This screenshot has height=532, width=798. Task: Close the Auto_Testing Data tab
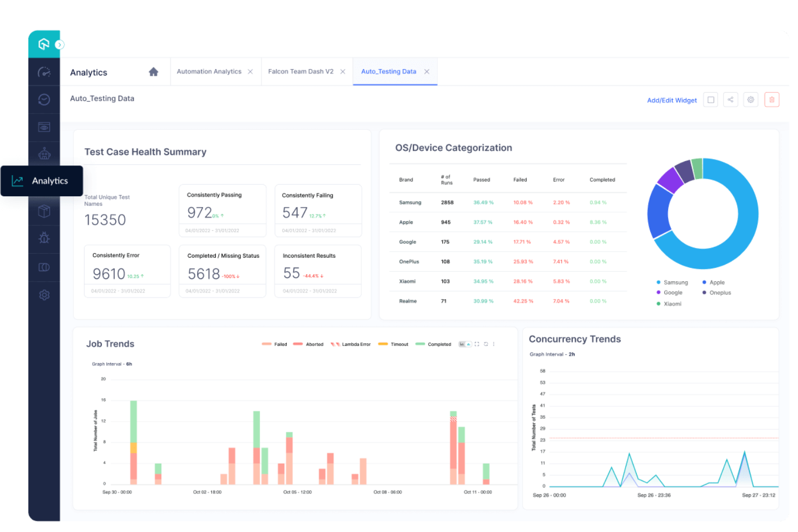[x=426, y=72]
